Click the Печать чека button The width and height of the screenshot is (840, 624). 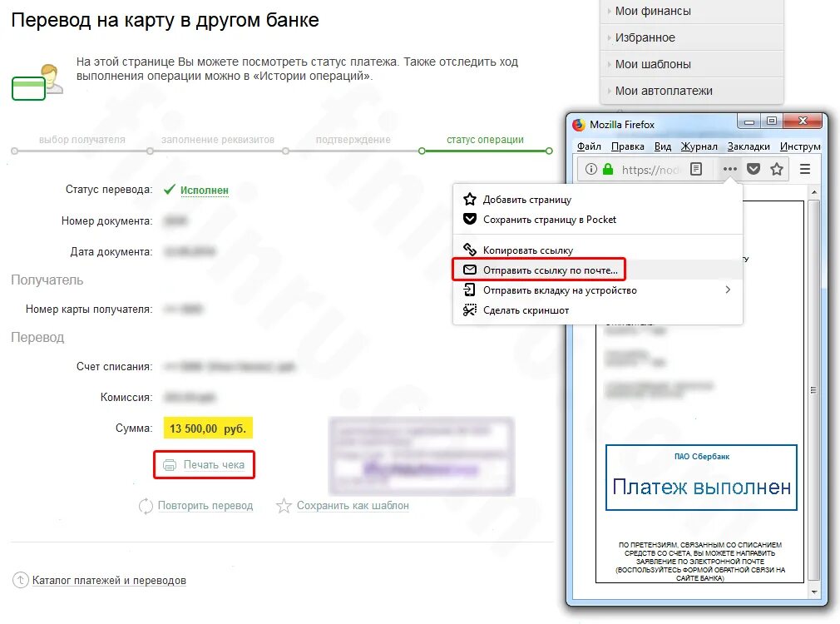pos(204,465)
